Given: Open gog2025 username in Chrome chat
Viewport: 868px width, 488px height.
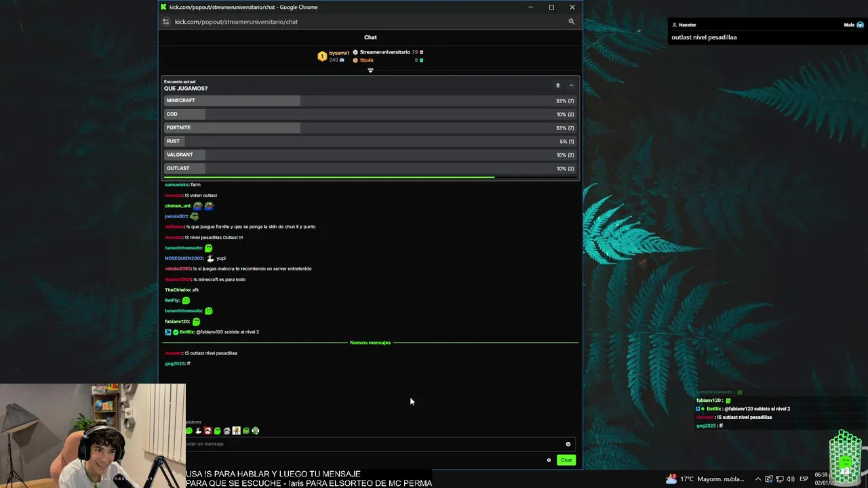Looking at the screenshot, I should [x=174, y=364].
